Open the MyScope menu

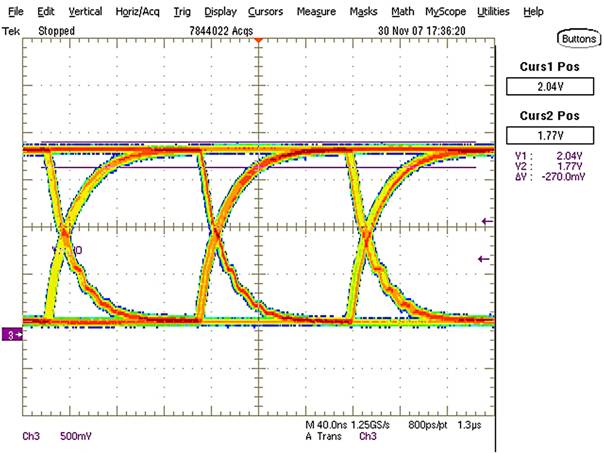[x=447, y=11]
